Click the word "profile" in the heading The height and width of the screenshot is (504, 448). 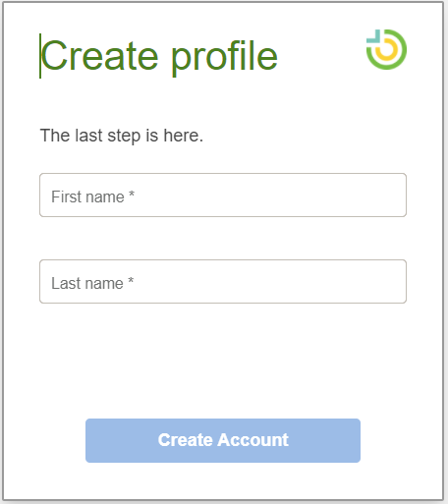pyautogui.click(x=225, y=57)
